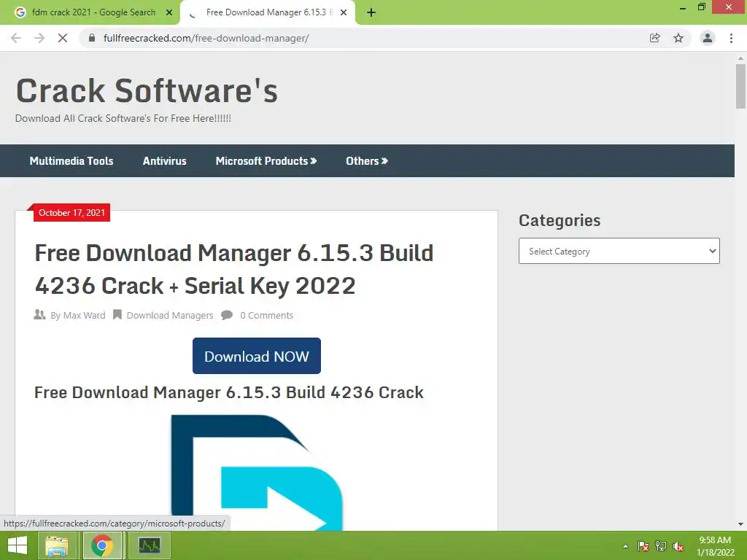Screen dimensions: 747x560
Task: Close the fdm crack Google Search tab
Action: [169, 13]
